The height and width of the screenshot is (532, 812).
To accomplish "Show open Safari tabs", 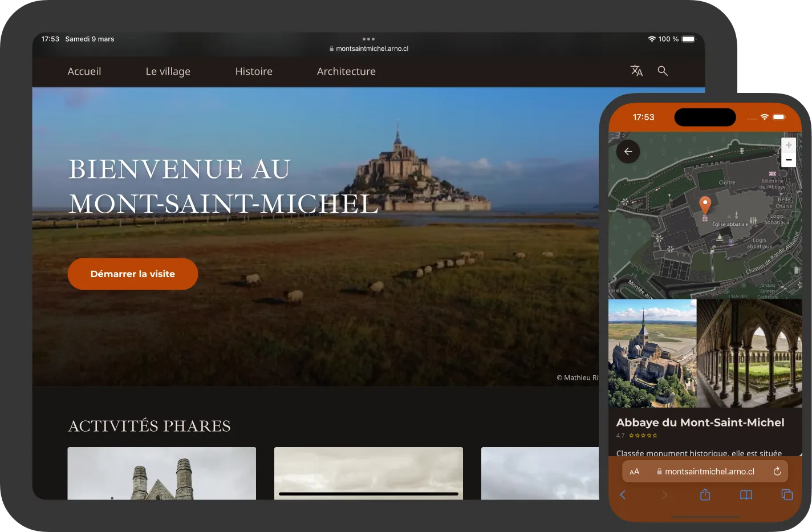I will 787,495.
